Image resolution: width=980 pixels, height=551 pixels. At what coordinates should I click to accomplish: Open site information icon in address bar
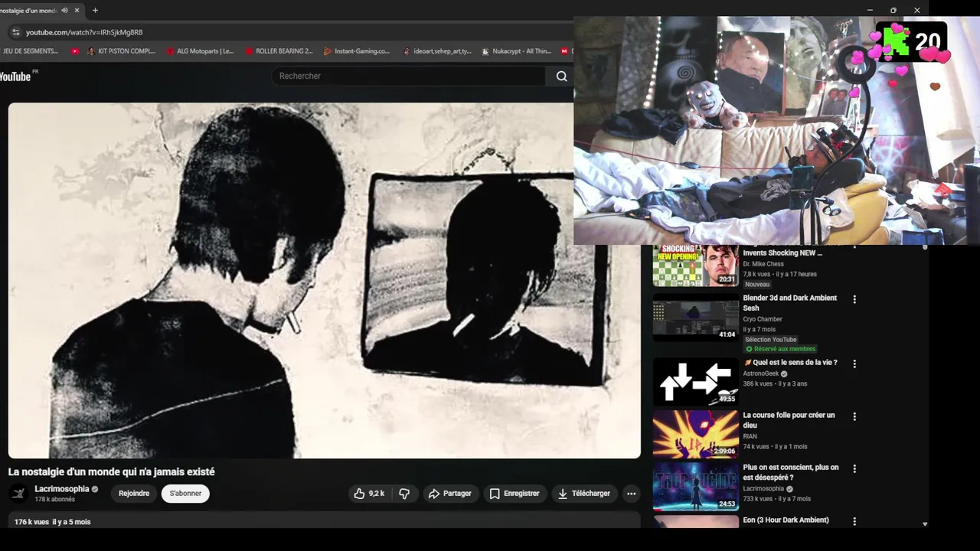tap(15, 32)
